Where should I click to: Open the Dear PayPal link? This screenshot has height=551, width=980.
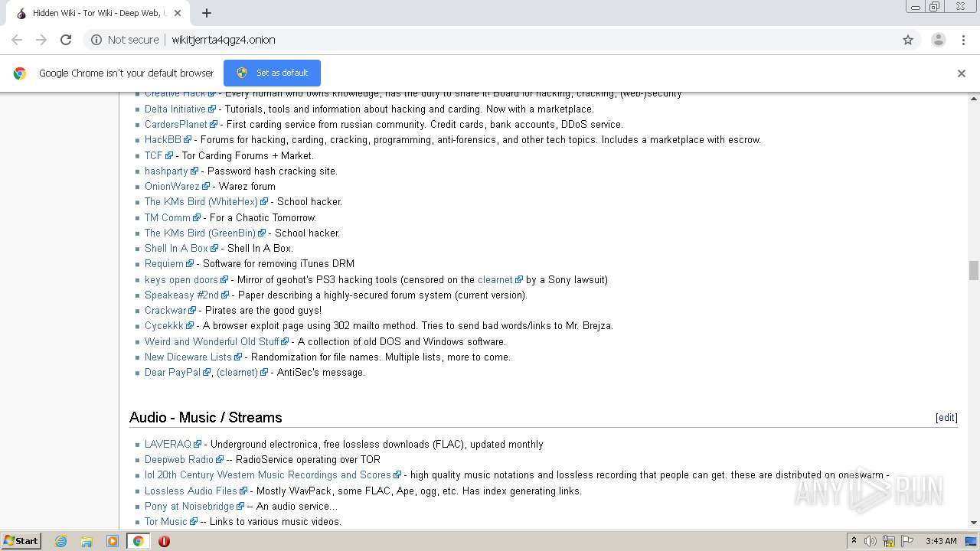pyautogui.click(x=172, y=372)
